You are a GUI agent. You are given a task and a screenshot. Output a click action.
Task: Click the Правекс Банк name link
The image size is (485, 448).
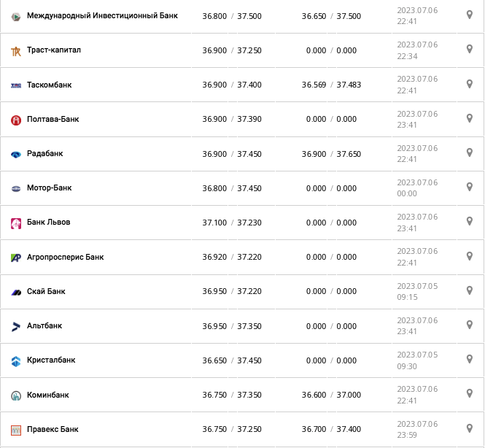[53, 429]
